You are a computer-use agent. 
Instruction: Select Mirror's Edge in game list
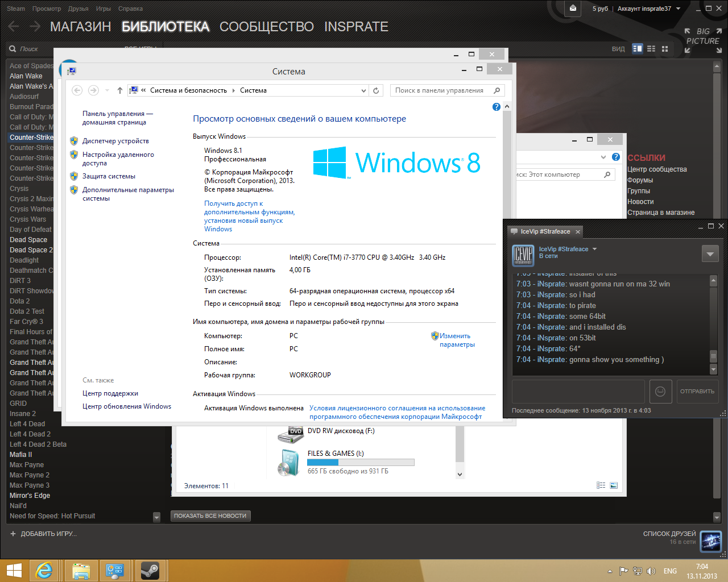click(30, 496)
